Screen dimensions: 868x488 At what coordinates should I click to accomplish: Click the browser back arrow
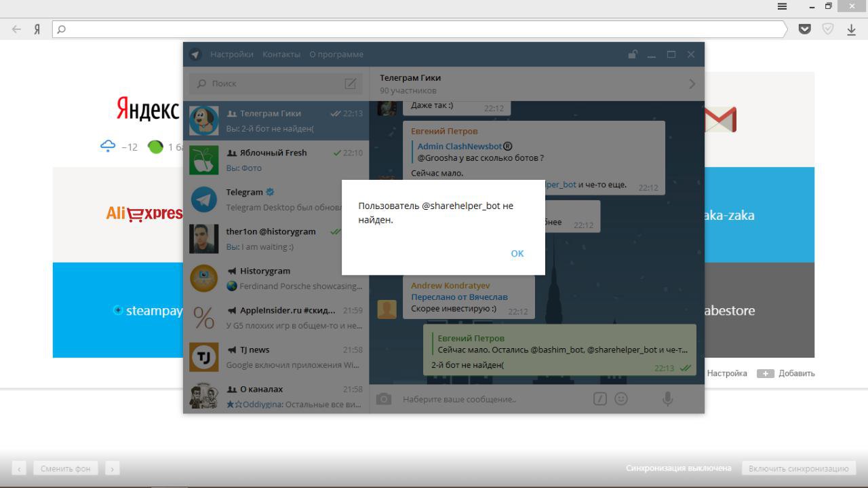click(x=16, y=29)
